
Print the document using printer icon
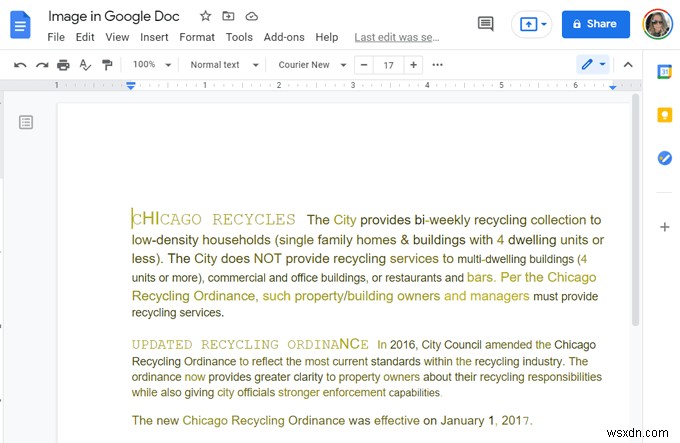64,65
